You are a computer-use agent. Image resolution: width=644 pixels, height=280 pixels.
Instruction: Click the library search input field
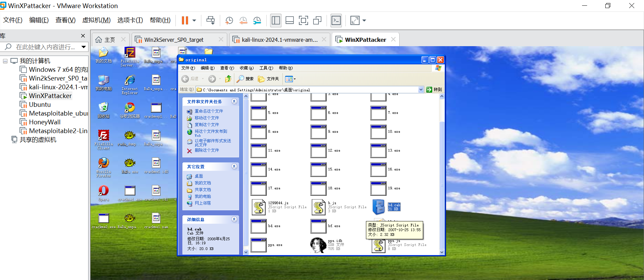(x=45, y=47)
